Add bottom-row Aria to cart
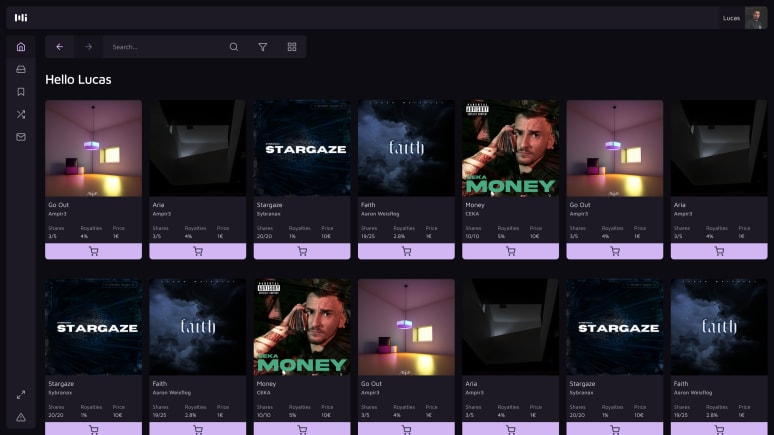The image size is (774, 435). [x=510, y=429]
